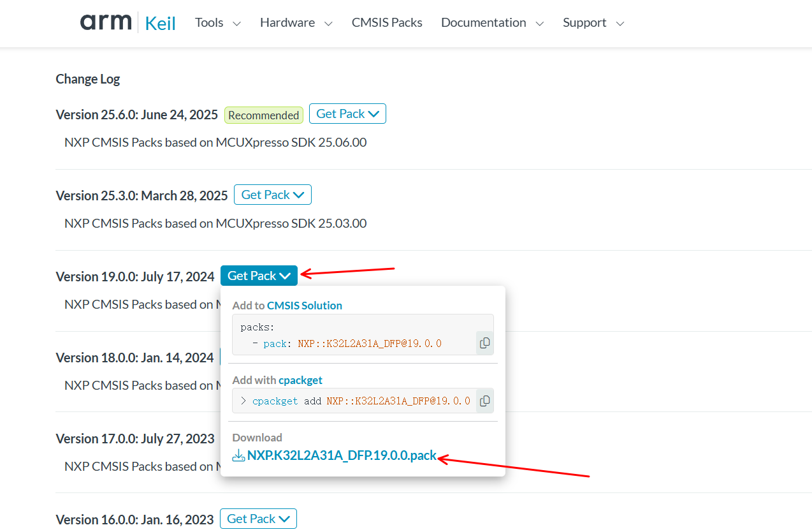Click Version 25.6.0: June 24, 2025 heading
This screenshot has width=812, height=532.
coord(137,115)
